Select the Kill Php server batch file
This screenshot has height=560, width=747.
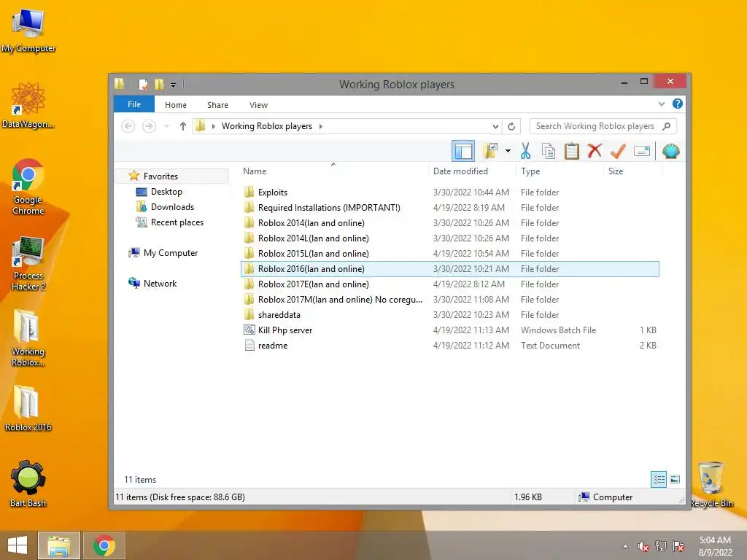pos(449,330)
